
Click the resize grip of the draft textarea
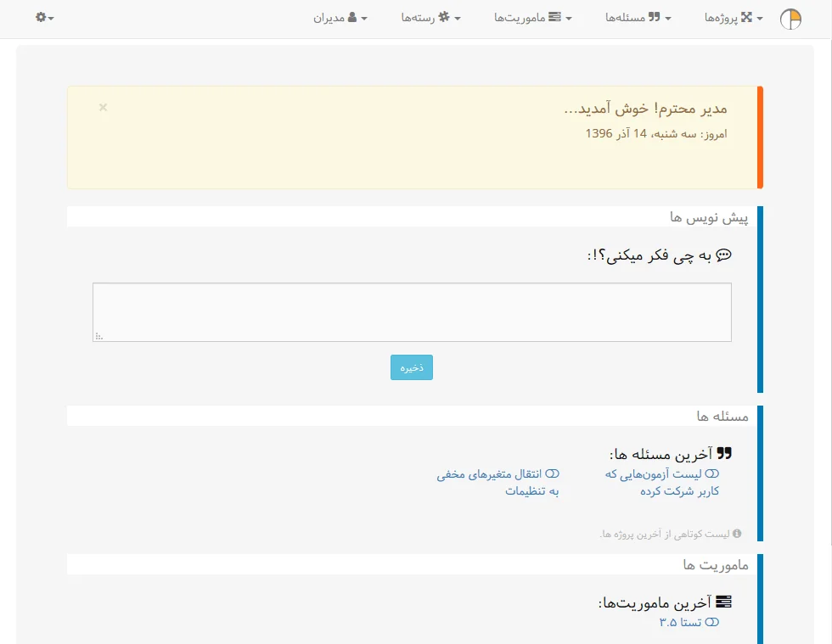pyautogui.click(x=98, y=336)
